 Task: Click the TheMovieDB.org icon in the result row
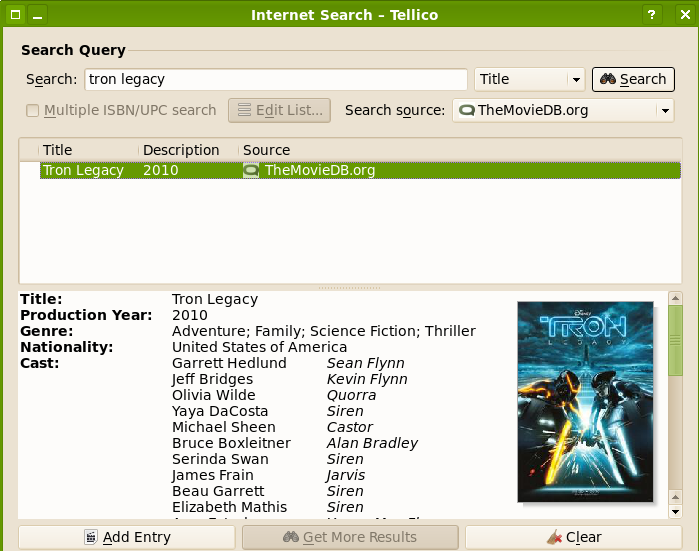[x=251, y=170]
